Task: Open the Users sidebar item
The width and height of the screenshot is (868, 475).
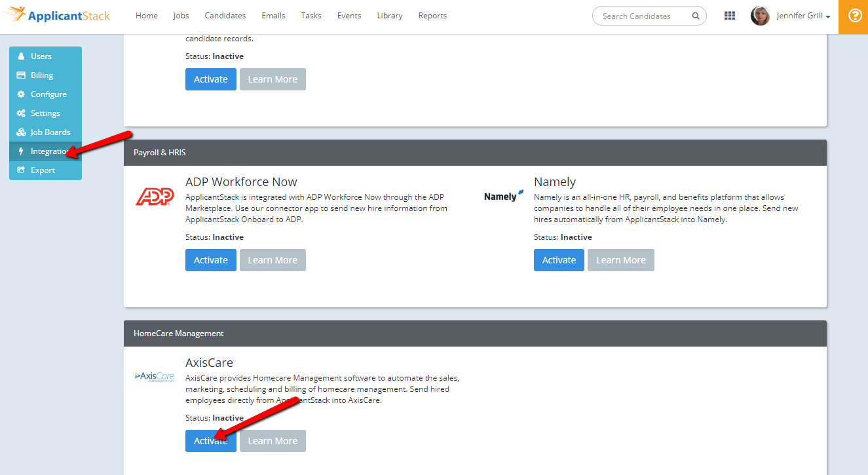Action: pyautogui.click(x=41, y=56)
